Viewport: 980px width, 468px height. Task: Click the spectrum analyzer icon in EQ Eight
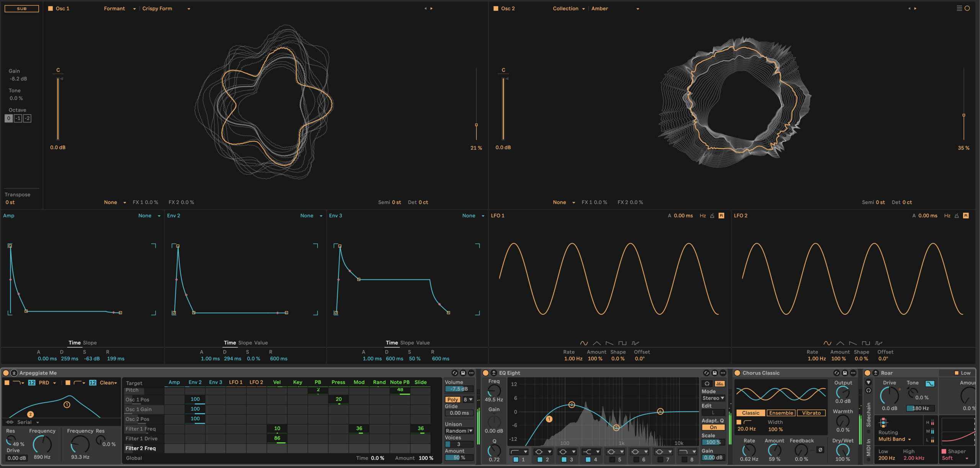tap(720, 384)
